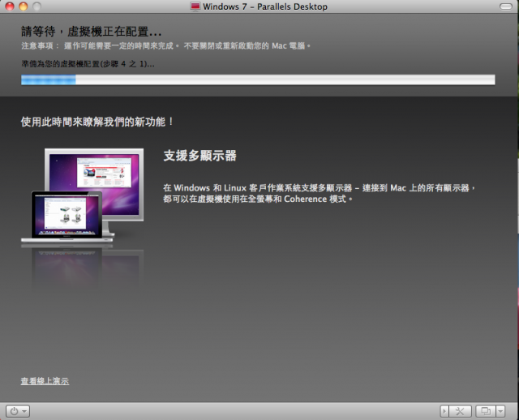The height and width of the screenshot is (420, 519).
Task: Click the 請等待，虛擬機正在配置 heading
Action: pos(92,32)
